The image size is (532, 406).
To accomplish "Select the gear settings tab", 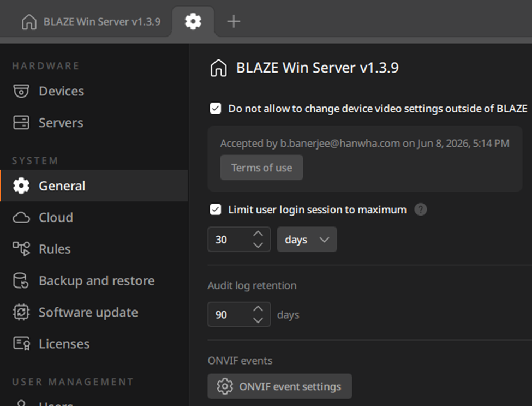I will (193, 22).
